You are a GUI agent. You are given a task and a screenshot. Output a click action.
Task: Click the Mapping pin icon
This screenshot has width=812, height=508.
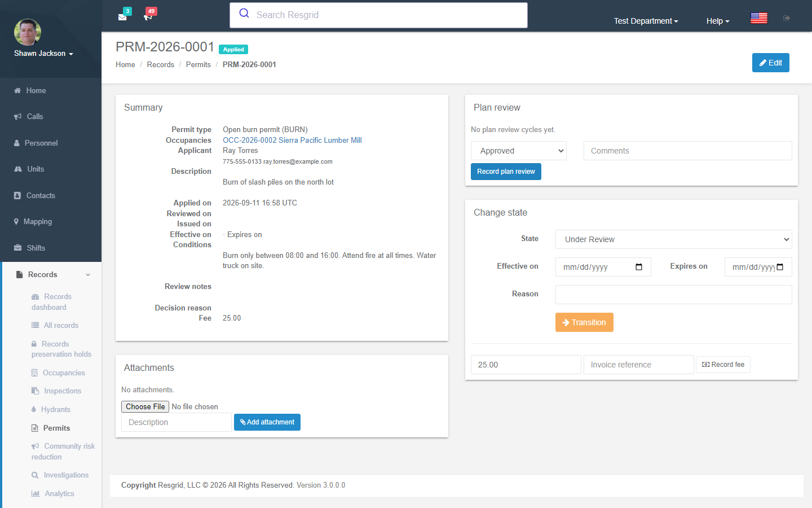(x=16, y=222)
